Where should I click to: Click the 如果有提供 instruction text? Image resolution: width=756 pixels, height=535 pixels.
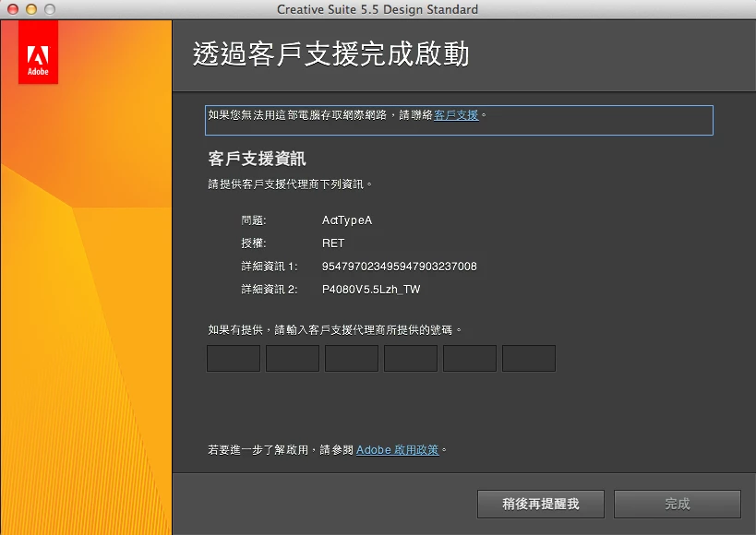coord(335,330)
